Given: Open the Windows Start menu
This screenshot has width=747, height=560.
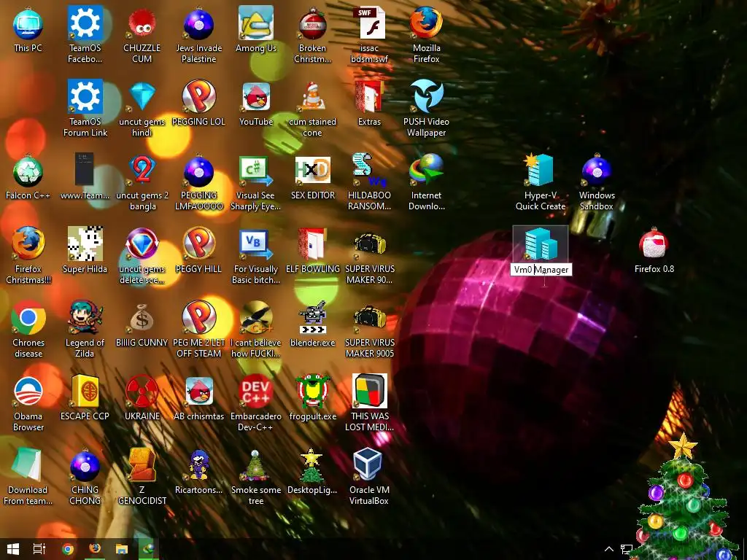Looking at the screenshot, I should pos(13,549).
